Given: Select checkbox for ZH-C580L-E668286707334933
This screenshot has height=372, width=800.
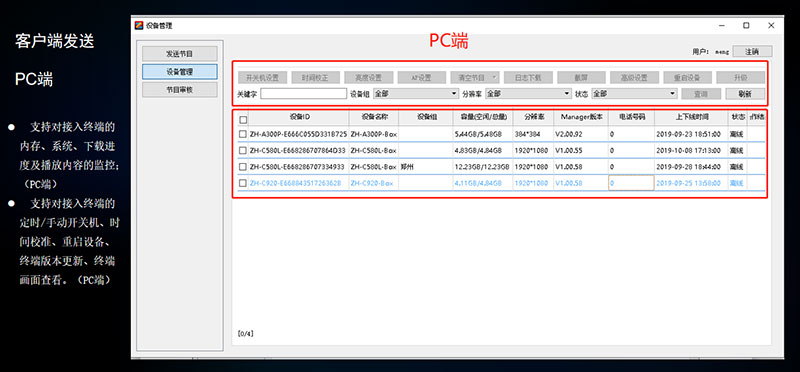Looking at the screenshot, I should click(243, 167).
